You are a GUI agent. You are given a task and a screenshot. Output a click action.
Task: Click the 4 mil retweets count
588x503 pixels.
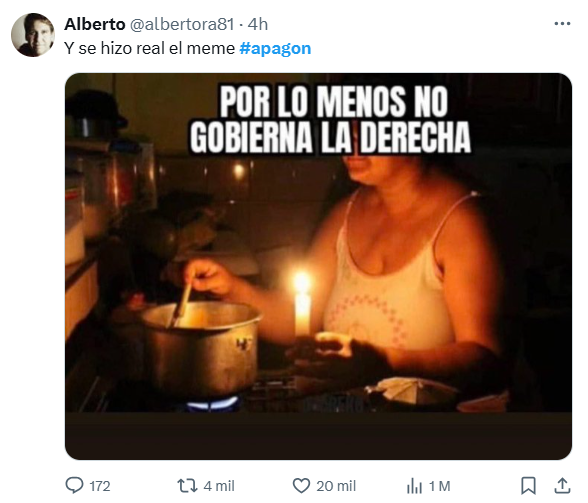point(219,486)
